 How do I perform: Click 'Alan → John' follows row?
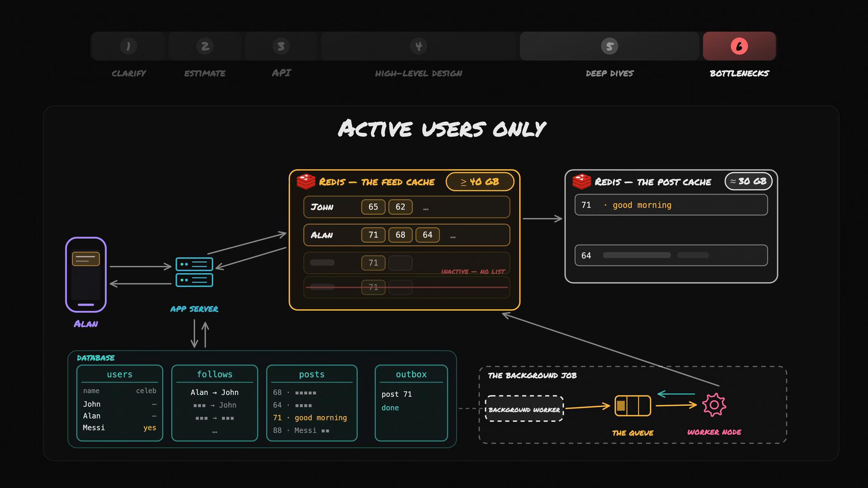point(215,393)
